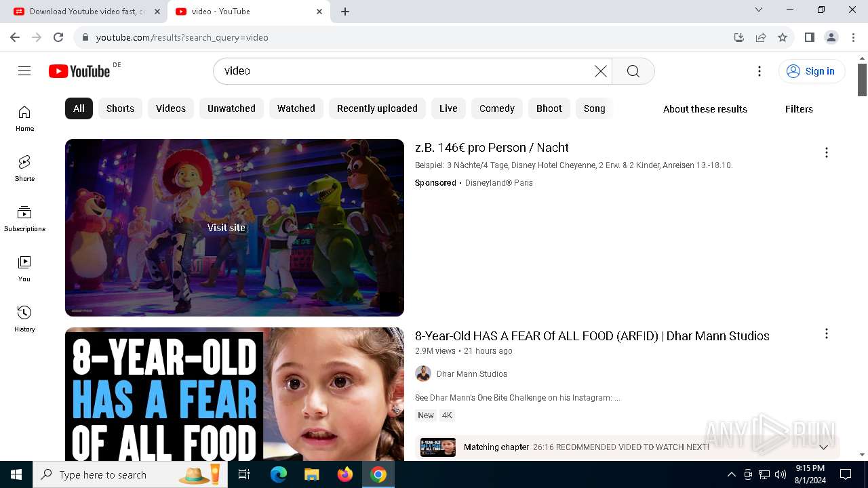The image size is (868, 488).
Task: Show hidden system tray icons
Action: pos(731,474)
